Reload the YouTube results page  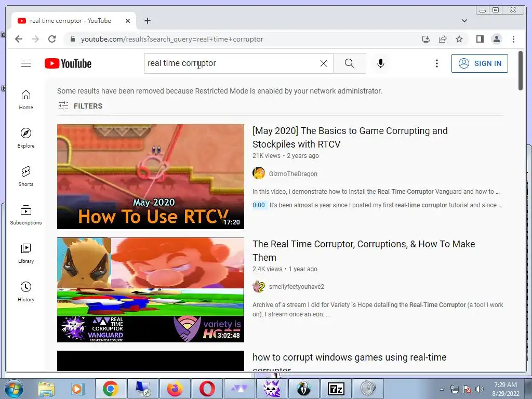[x=52, y=39]
